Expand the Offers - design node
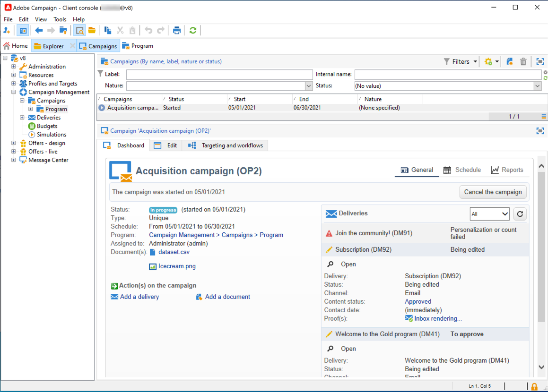 [13, 143]
